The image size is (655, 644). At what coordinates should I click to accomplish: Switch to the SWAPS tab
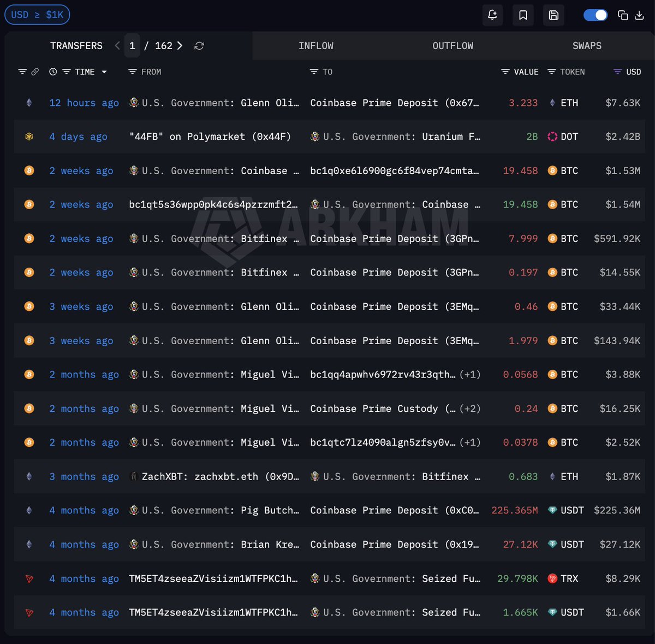(587, 46)
